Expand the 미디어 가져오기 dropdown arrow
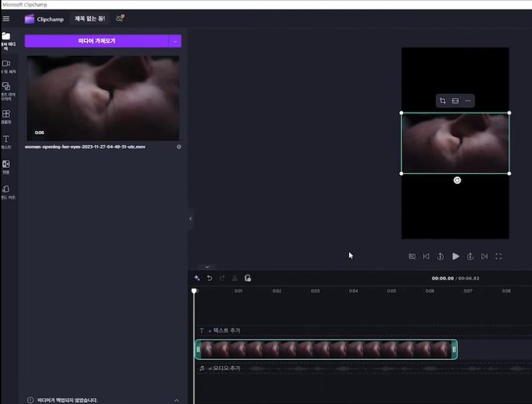This screenshot has width=532, height=404. 176,41
